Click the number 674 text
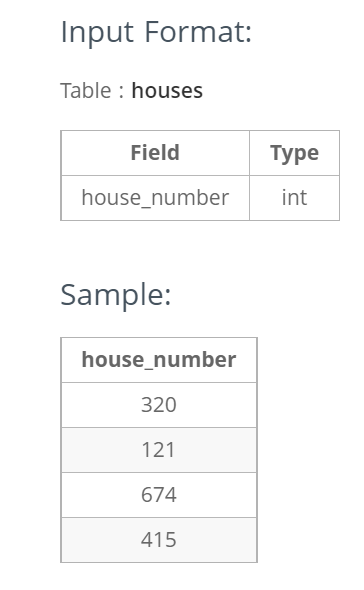Image resolution: width=364 pixels, height=590 pixels. click(x=159, y=495)
